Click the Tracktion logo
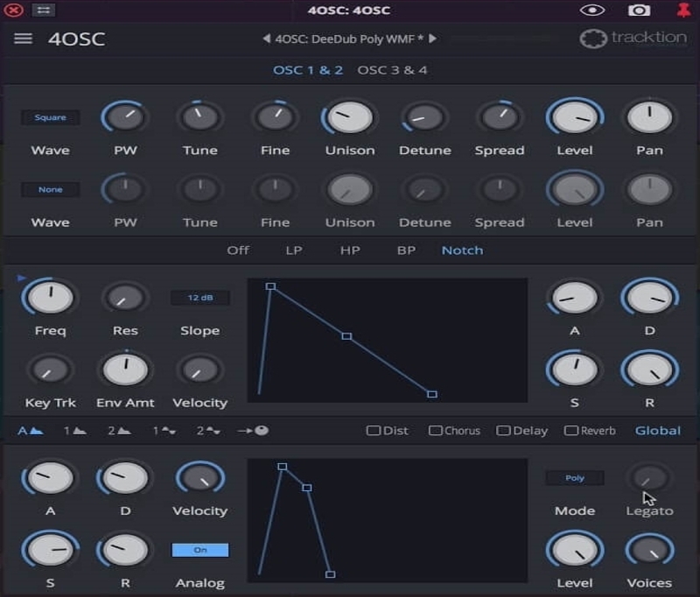The height and width of the screenshot is (597, 700). [x=633, y=39]
